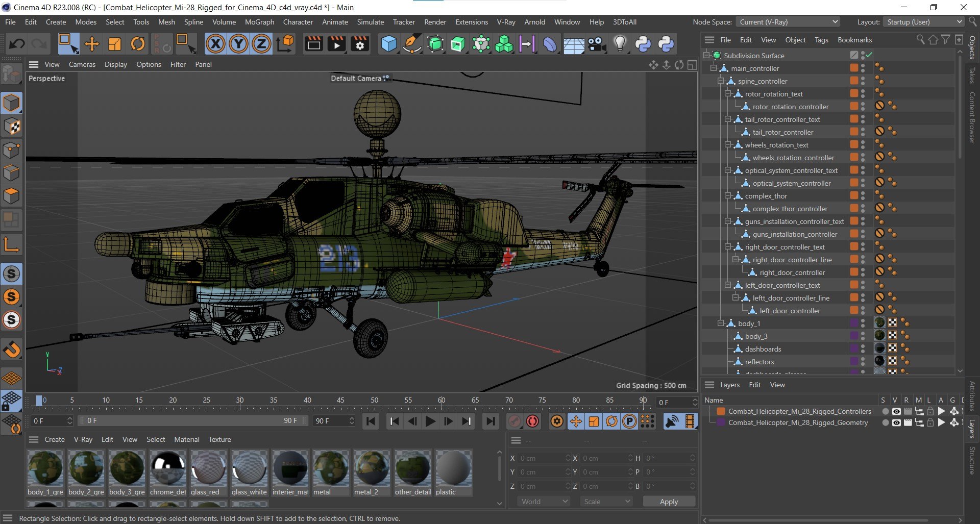
Task: Open Edit Render Settings icon
Action: coord(360,44)
